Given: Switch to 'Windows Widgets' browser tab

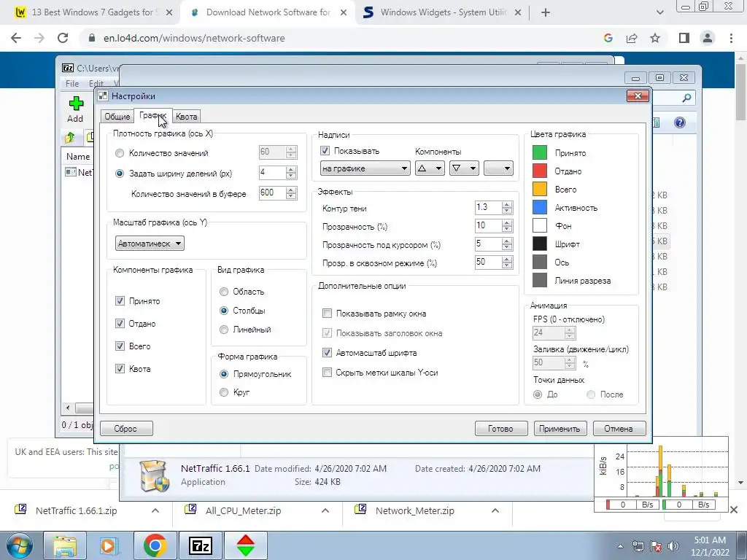Looking at the screenshot, I should [x=443, y=13].
